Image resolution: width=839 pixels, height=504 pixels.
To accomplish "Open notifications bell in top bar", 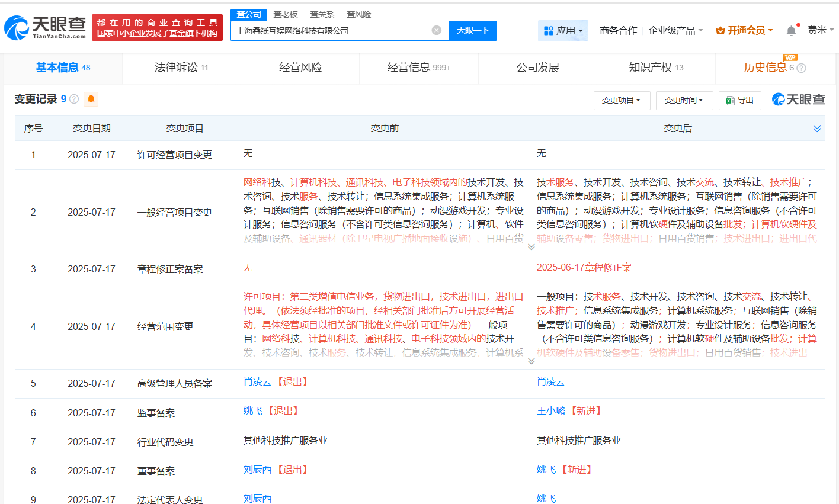I will click(791, 31).
